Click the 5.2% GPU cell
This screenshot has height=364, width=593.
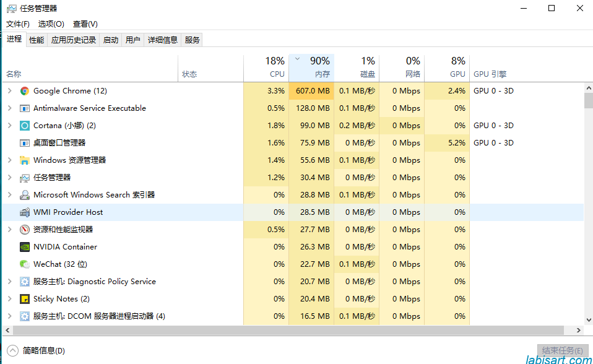(x=447, y=143)
